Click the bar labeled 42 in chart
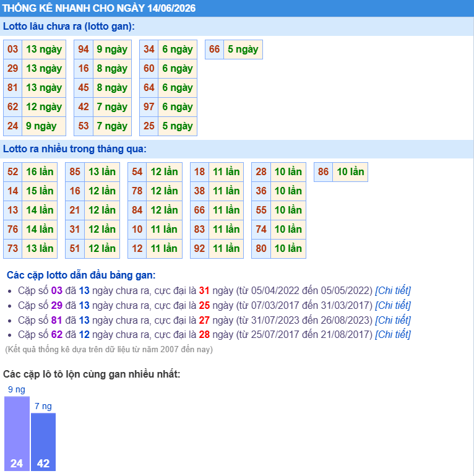The height and width of the screenshot is (476, 474). tap(43, 442)
